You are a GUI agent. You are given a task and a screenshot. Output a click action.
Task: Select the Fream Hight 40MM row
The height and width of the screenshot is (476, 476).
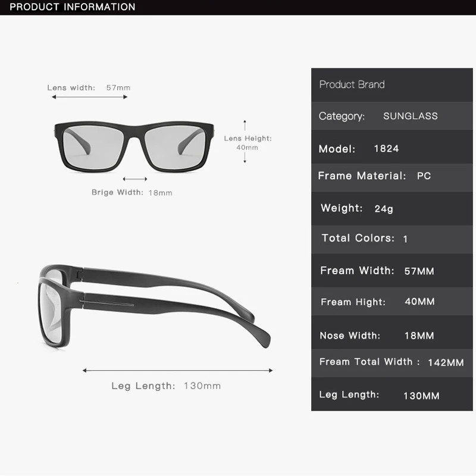click(392, 302)
